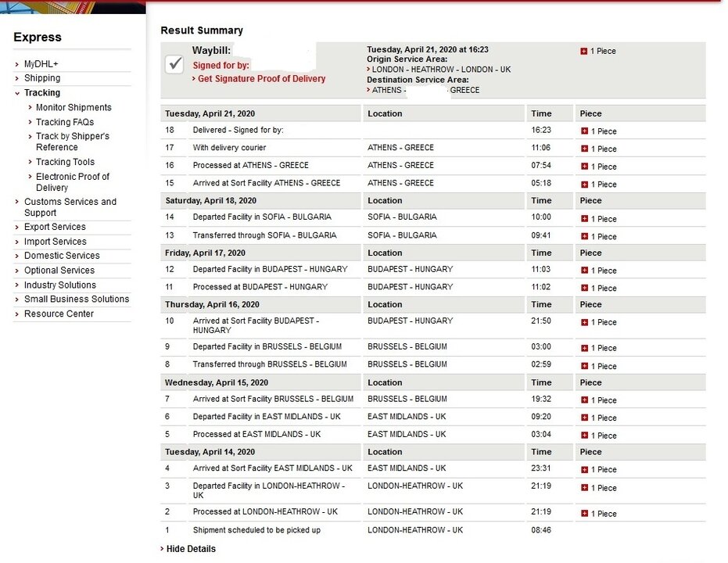Expand piece icon for Arrived at Sort Facility ATHENS row
Image resolution: width=728 pixels, height=563 pixels.
point(585,185)
